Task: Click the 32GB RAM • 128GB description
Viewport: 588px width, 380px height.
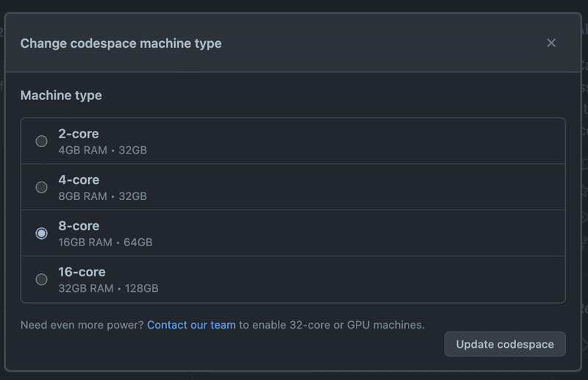Action: click(108, 288)
